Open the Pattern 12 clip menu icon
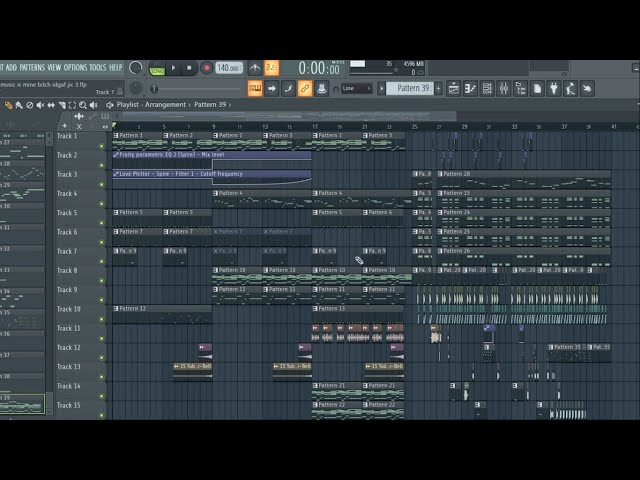Screen dimensions: 640x480 116,309
